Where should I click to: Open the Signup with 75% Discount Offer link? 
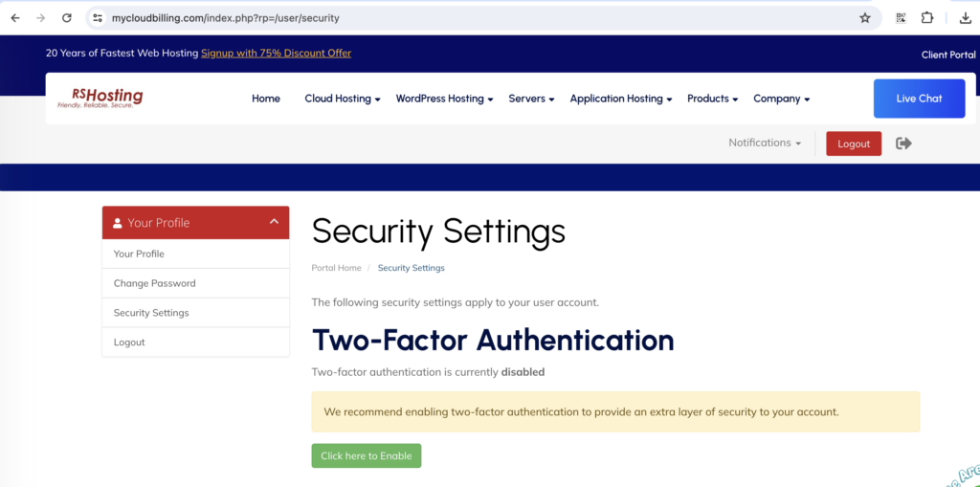[277, 54]
